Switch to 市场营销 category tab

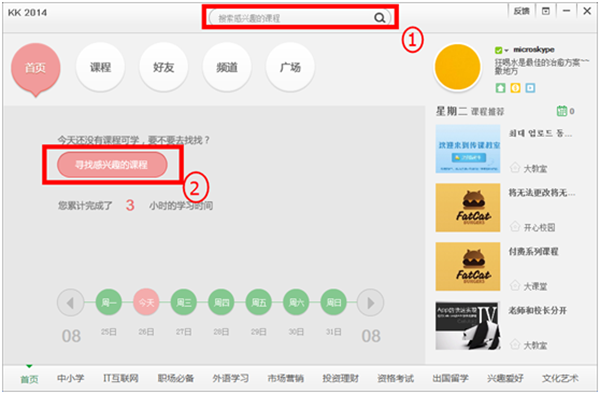(285, 378)
